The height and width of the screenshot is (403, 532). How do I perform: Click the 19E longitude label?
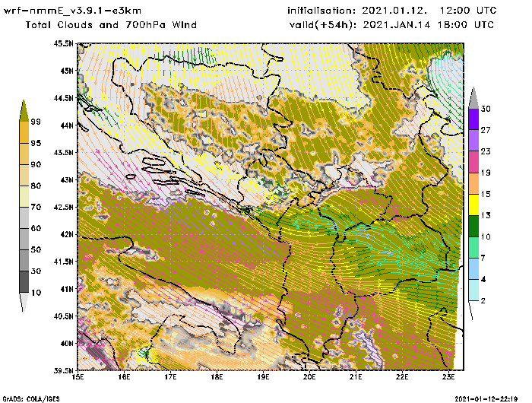pyautogui.click(x=263, y=377)
